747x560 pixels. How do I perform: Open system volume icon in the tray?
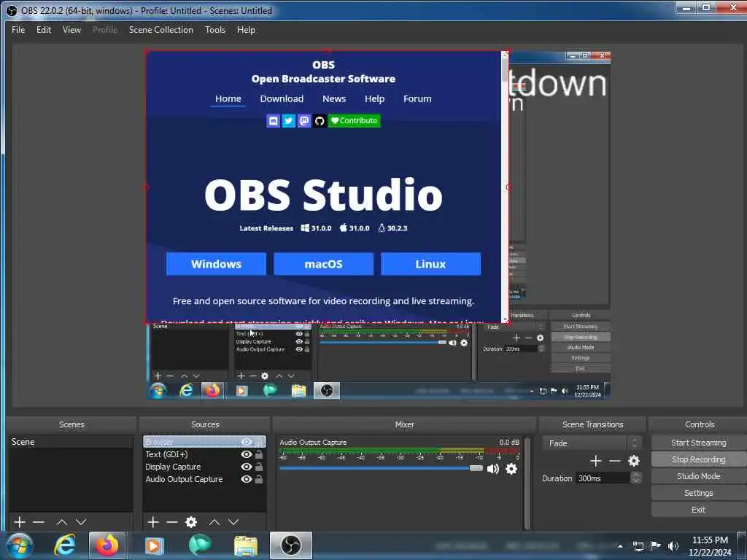pos(673,546)
